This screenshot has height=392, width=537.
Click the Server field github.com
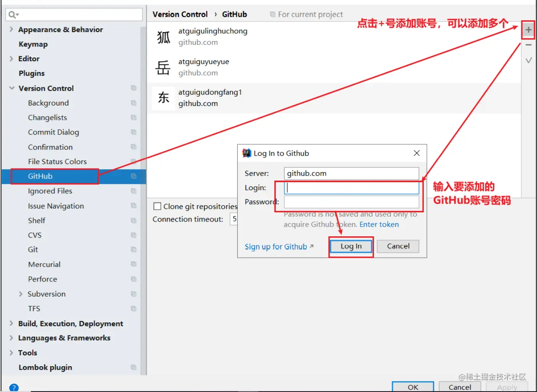click(352, 173)
